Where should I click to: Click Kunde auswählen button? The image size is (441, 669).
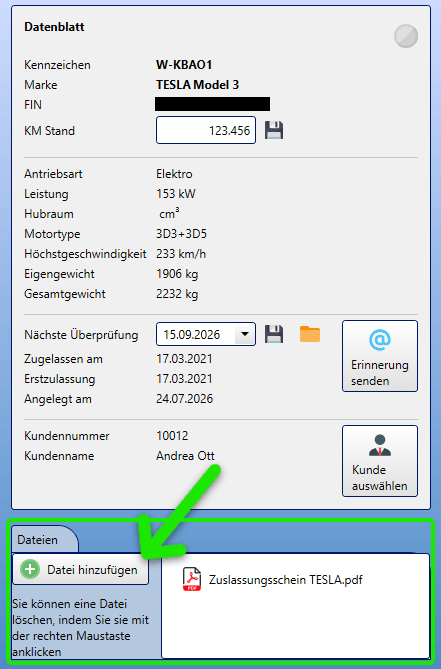point(380,461)
